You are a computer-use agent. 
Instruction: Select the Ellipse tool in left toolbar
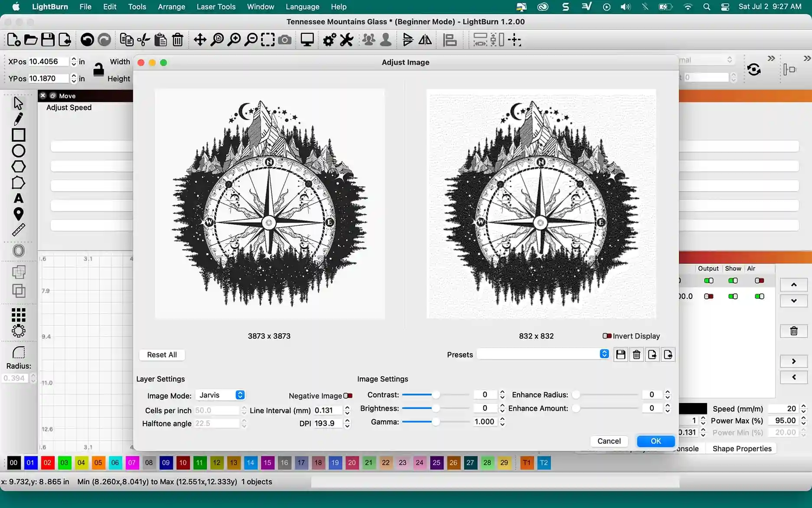pyautogui.click(x=18, y=151)
